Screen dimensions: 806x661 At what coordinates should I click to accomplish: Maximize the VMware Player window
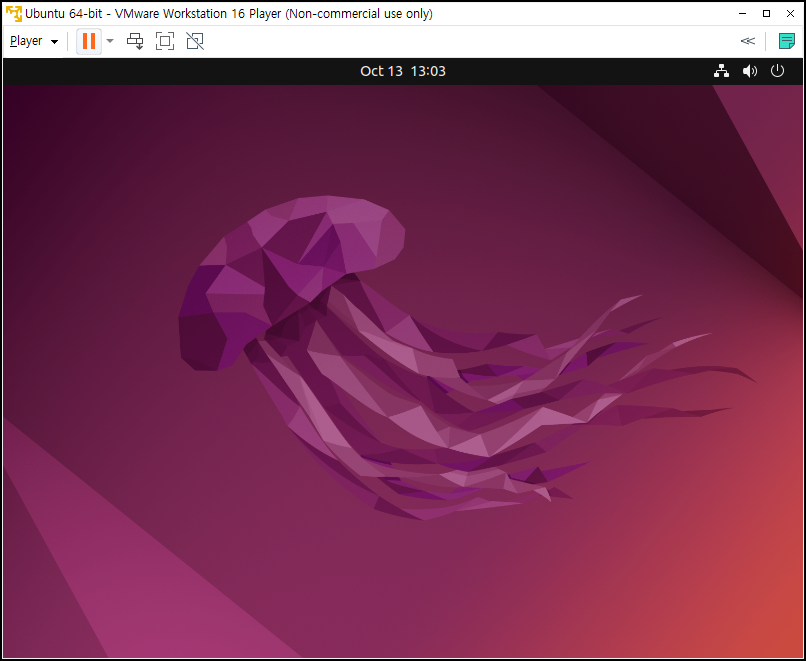766,14
